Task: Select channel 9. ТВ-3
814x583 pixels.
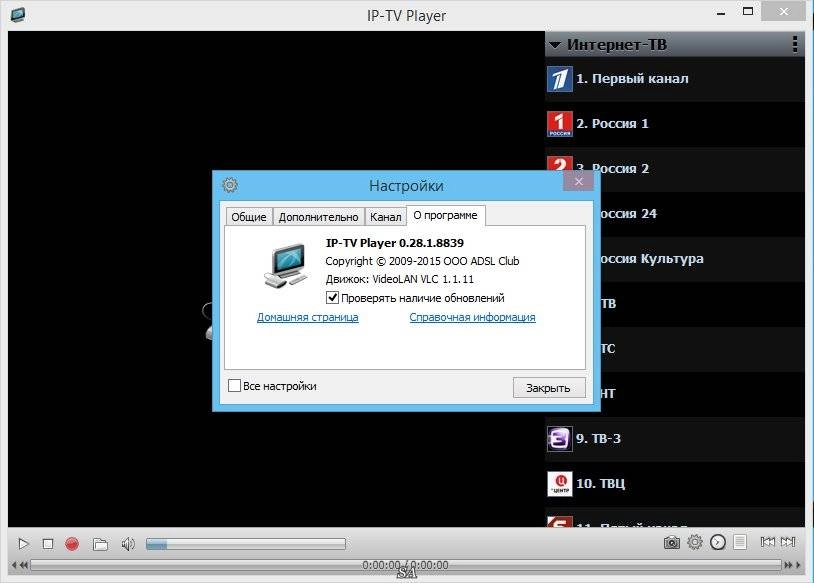Action: [x=675, y=439]
